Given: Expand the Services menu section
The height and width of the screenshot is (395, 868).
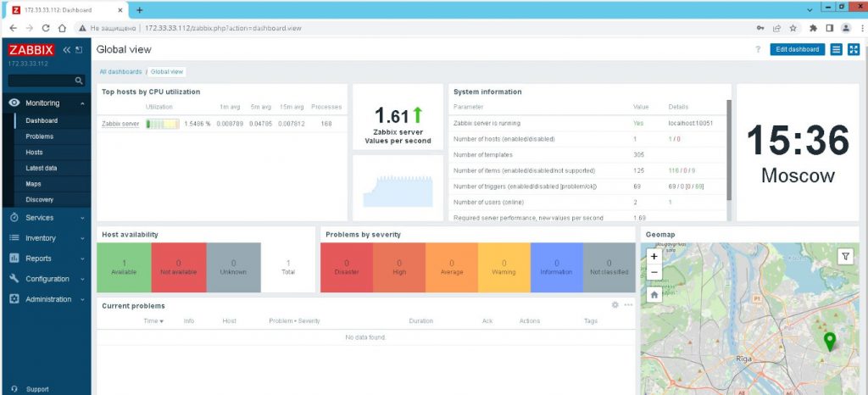Looking at the screenshot, I should 46,218.
